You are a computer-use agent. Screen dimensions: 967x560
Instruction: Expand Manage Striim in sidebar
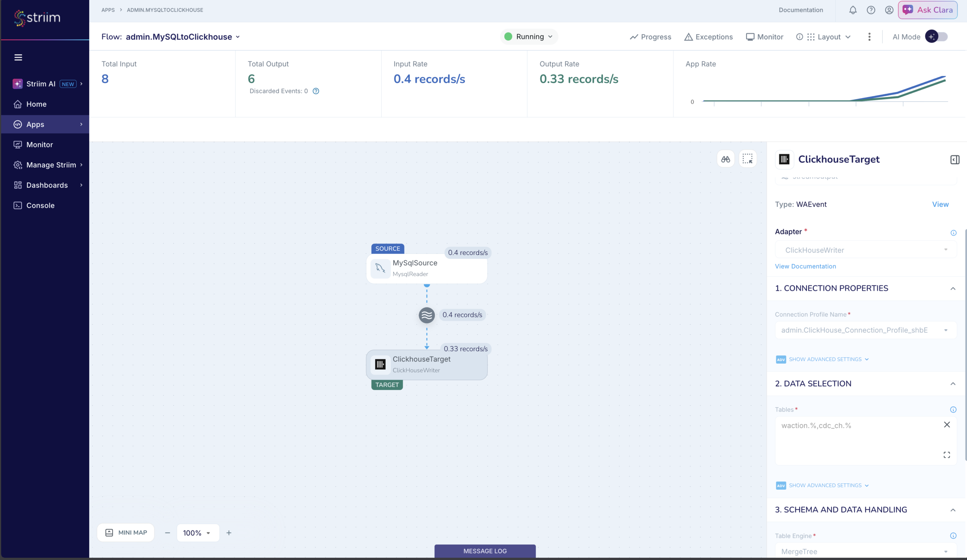[x=45, y=165]
